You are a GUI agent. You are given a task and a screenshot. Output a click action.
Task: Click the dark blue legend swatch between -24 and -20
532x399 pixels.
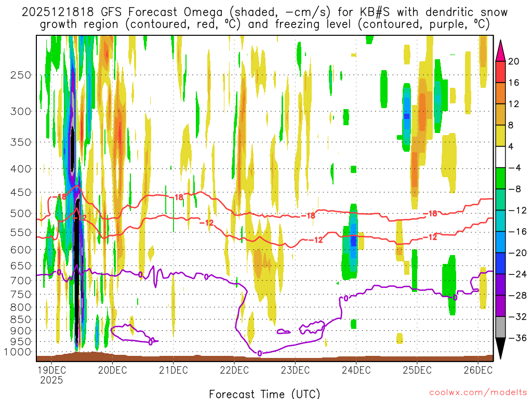click(x=500, y=263)
